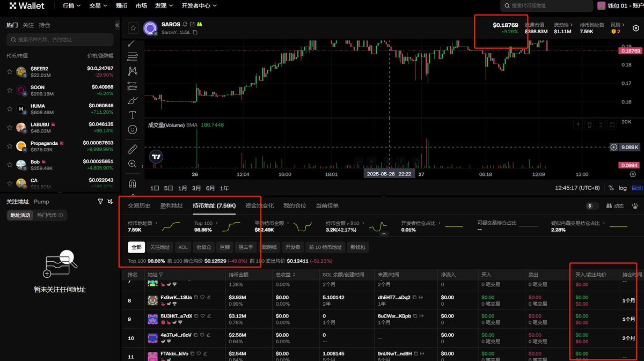644x361 pixels.
Task: Star the Propaganda token in the list
Action: point(10,146)
